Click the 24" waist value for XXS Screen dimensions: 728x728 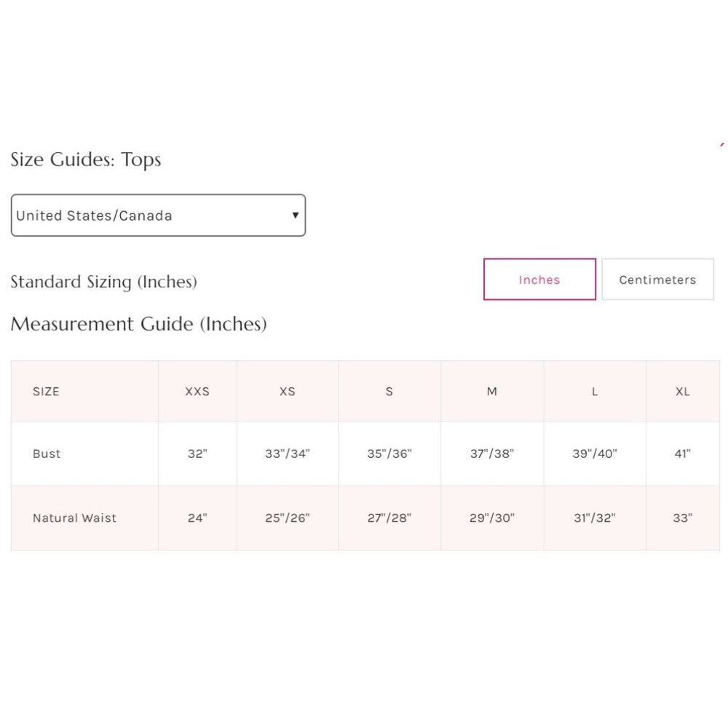coord(197,518)
